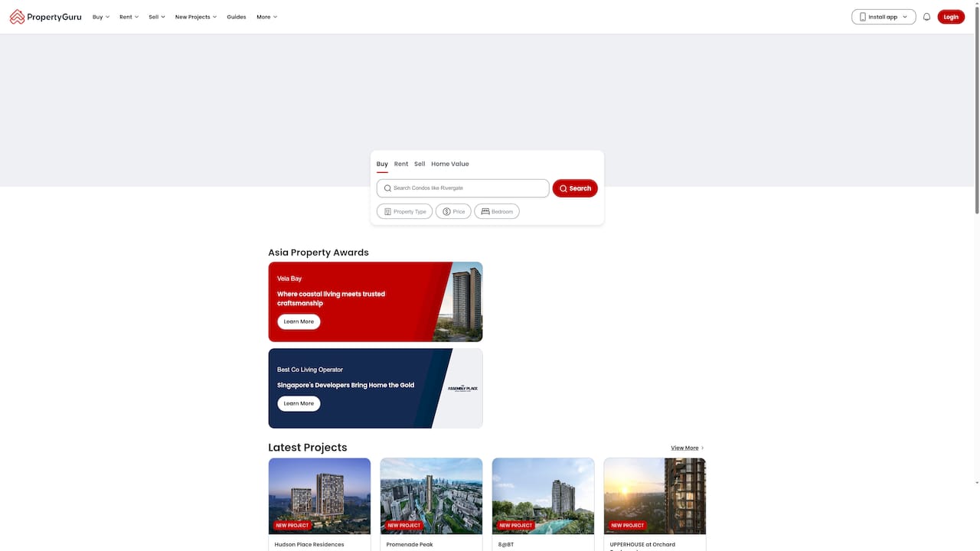Open the Sell menu in header
The width and height of the screenshot is (980, 551).
coord(157,17)
